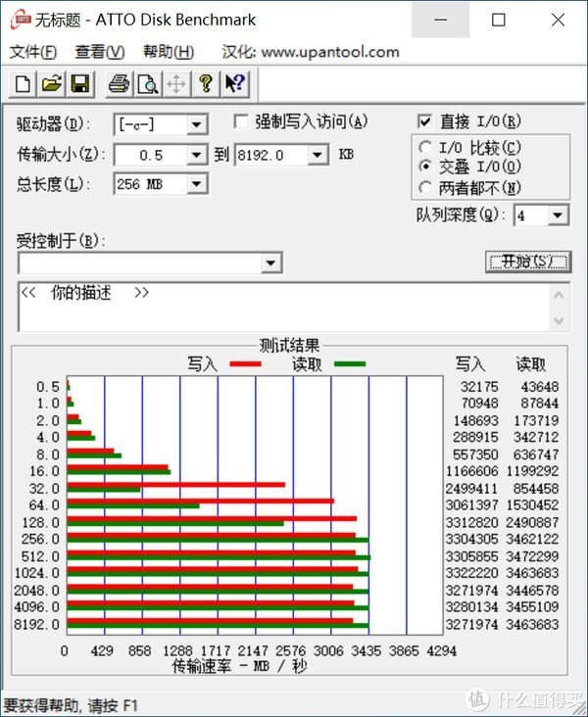Click the ATTO app icon in title bar
The width and height of the screenshot is (588, 717).
[x=21, y=20]
